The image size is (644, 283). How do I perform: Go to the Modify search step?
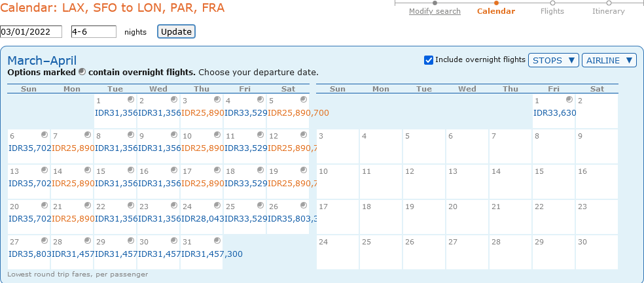click(x=435, y=12)
